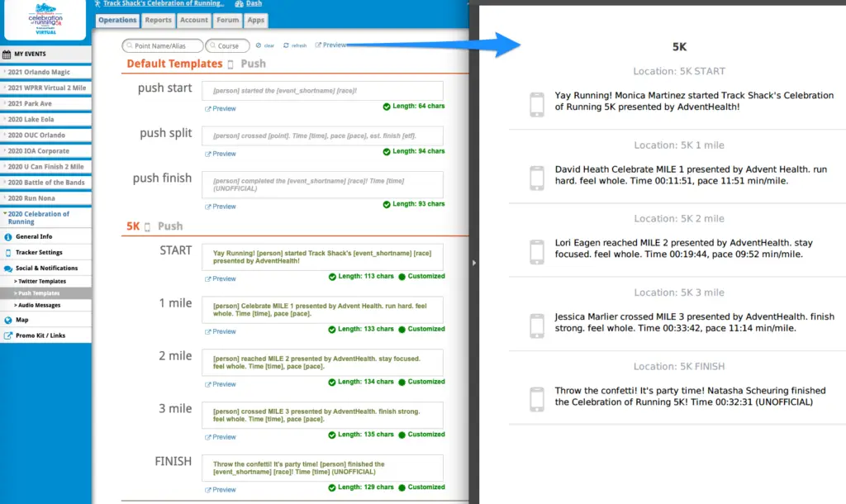The image size is (846, 504).
Task: Click phone icon beside 5K FINISH preview message
Action: tap(537, 400)
